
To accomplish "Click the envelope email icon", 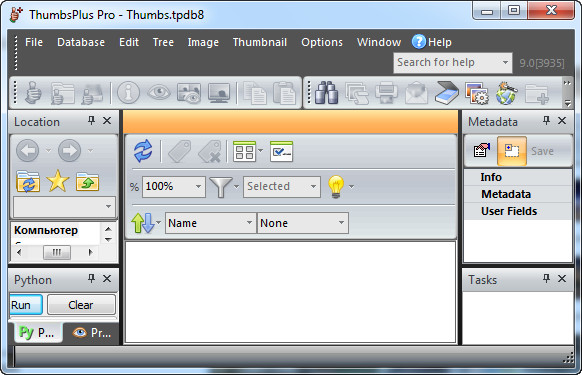I will pyautogui.click(x=416, y=92).
